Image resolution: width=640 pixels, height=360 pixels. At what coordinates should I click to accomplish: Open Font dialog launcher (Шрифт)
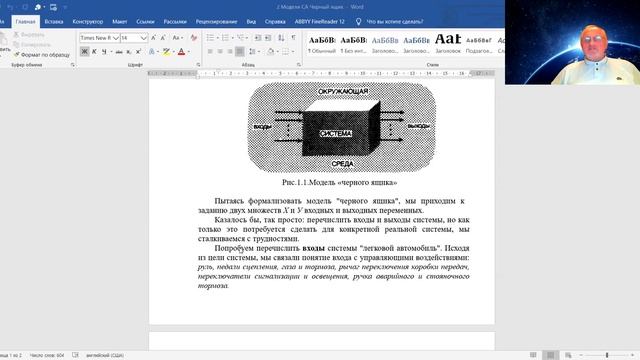click(198, 65)
